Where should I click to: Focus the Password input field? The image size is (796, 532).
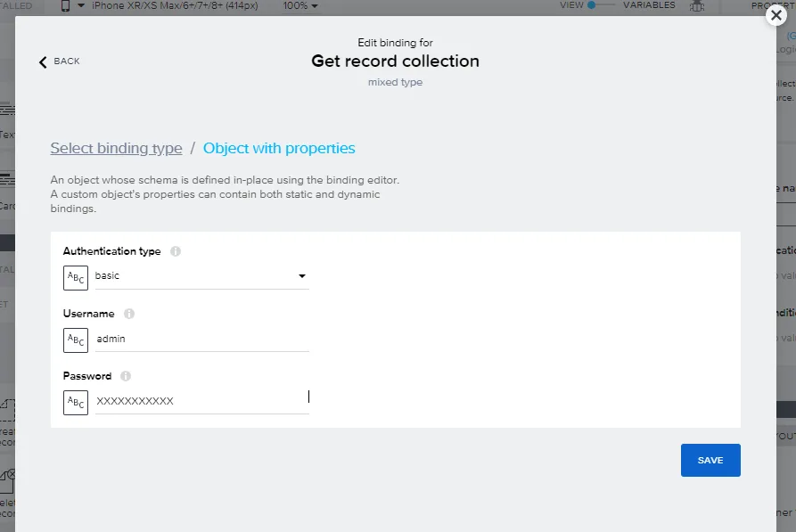[x=201, y=401]
